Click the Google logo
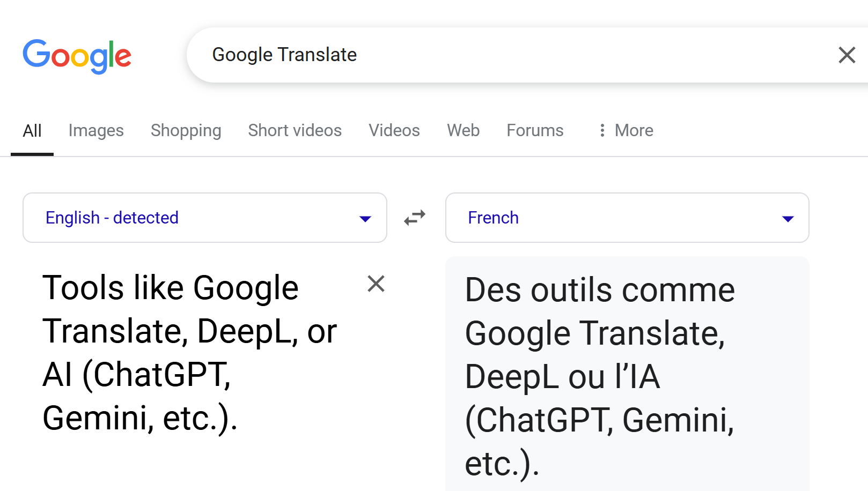Image resolution: width=868 pixels, height=491 pixels. tap(77, 56)
